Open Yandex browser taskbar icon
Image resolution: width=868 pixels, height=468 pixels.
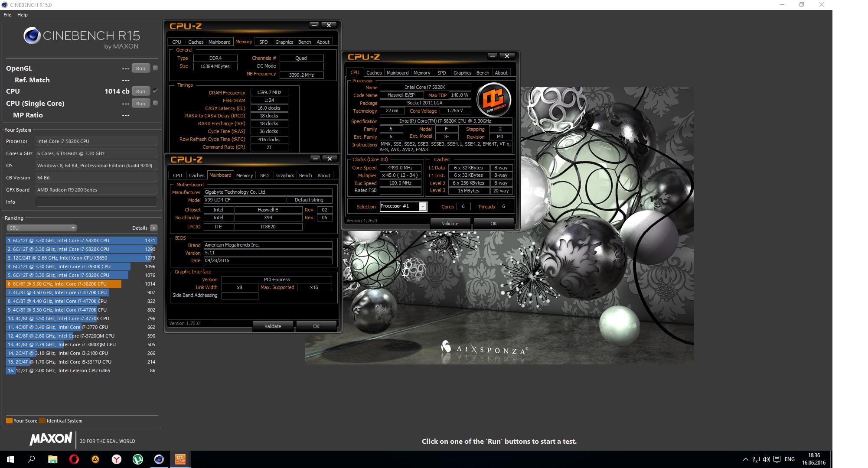[116, 459]
